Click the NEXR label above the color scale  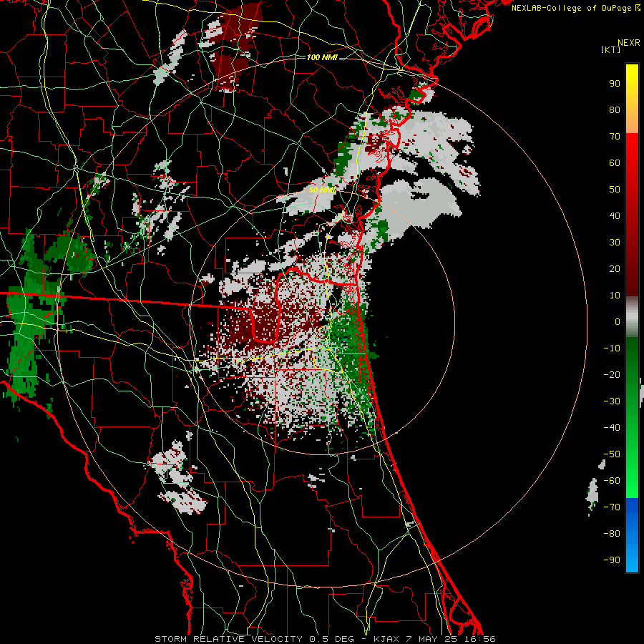click(628, 43)
